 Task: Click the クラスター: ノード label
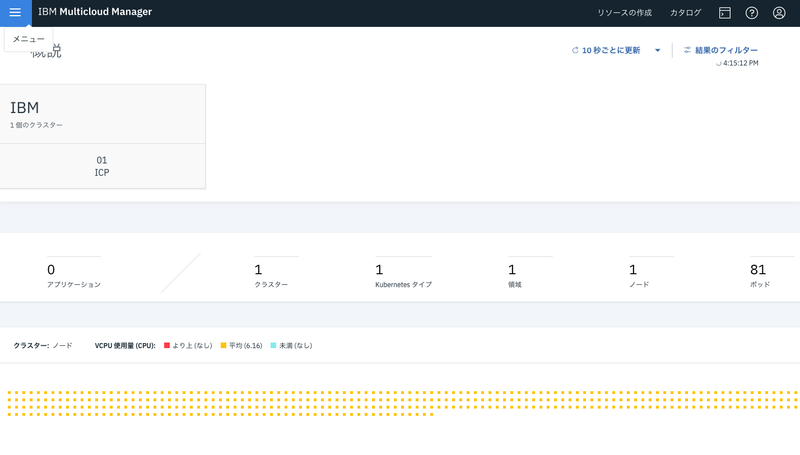pyautogui.click(x=43, y=345)
